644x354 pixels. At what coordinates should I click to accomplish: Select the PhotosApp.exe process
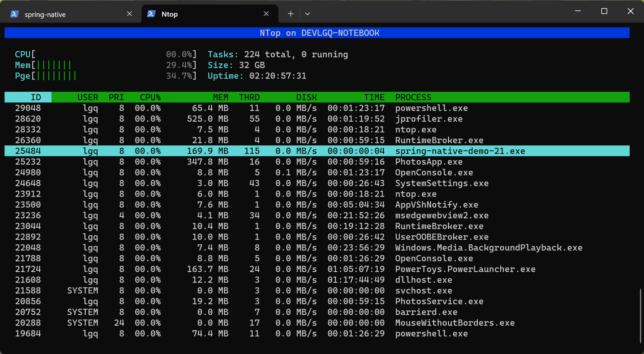pos(317,162)
